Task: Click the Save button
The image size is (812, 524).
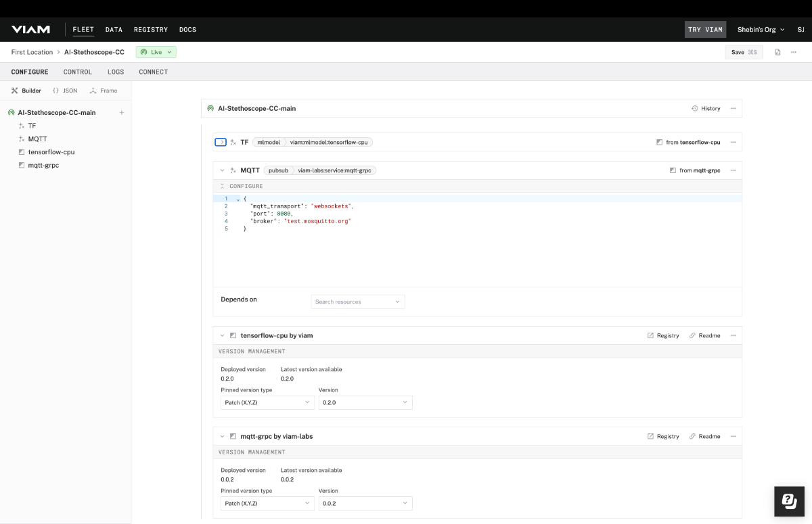Action: 744,52
